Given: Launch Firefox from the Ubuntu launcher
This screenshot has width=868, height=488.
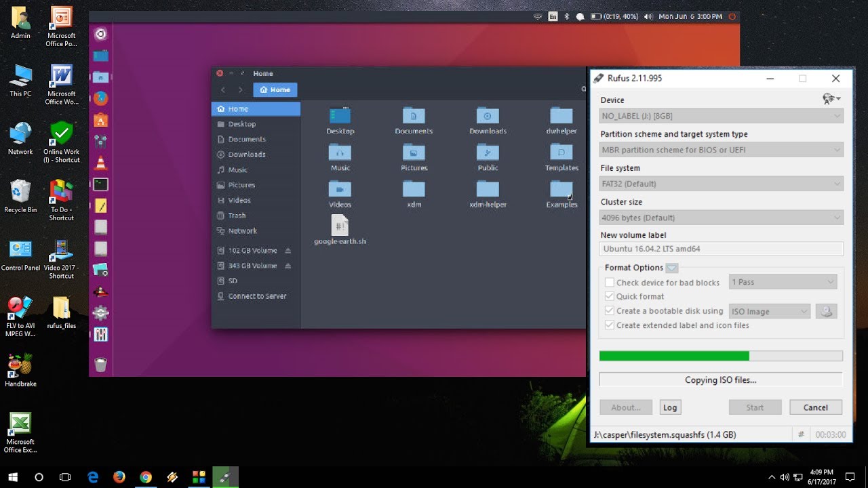Looking at the screenshot, I should pos(100,98).
